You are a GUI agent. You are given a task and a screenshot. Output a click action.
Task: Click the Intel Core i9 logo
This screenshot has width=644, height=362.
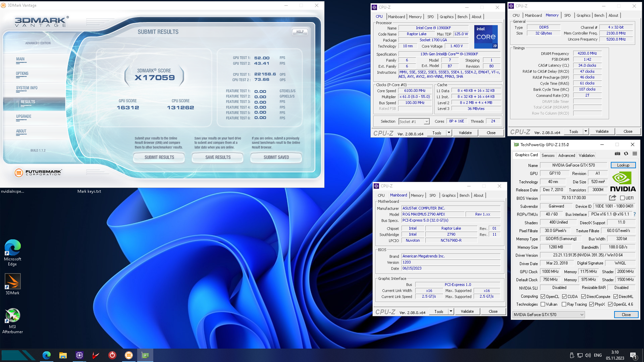click(x=486, y=37)
